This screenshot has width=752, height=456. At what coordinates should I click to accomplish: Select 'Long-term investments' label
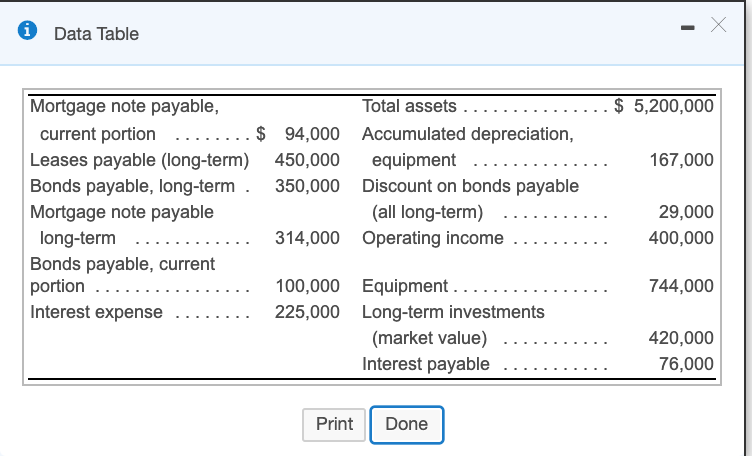453,312
